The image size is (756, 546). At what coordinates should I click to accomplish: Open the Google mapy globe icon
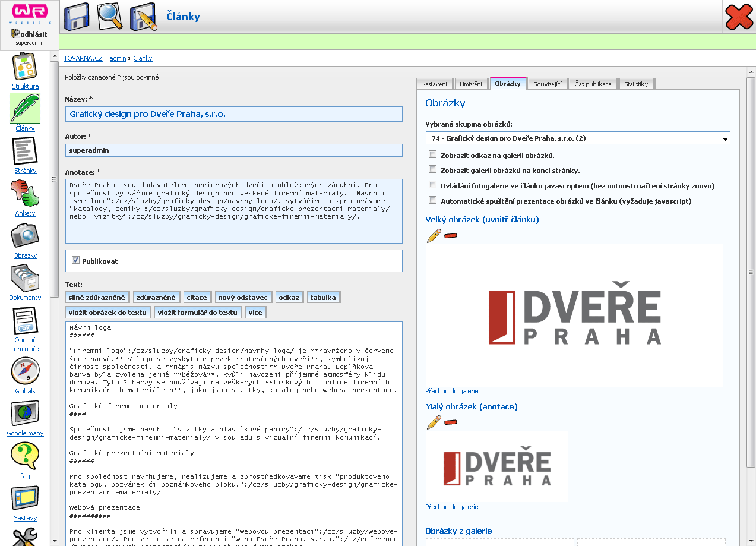25,414
